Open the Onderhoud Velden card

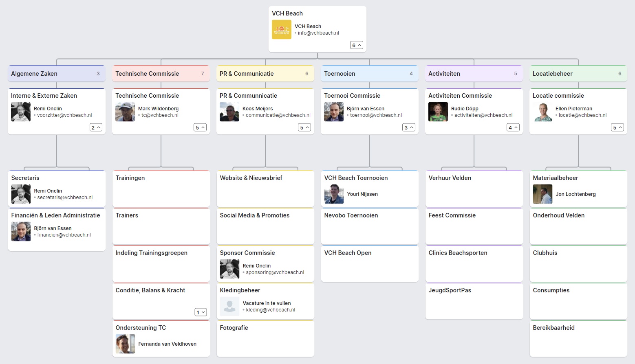click(x=578, y=226)
